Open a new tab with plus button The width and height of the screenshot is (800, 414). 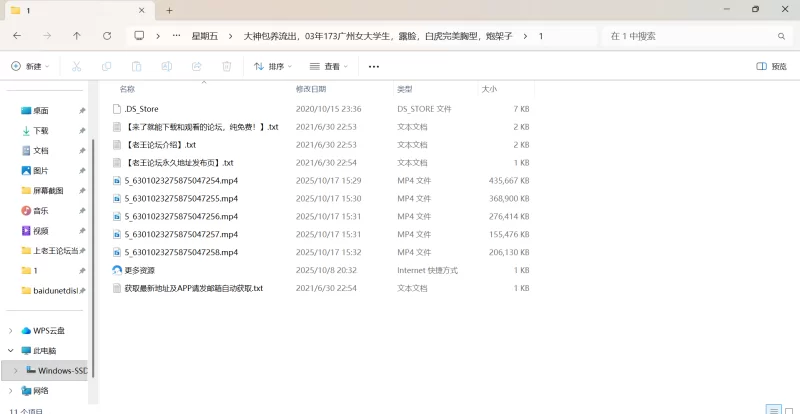(169, 10)
